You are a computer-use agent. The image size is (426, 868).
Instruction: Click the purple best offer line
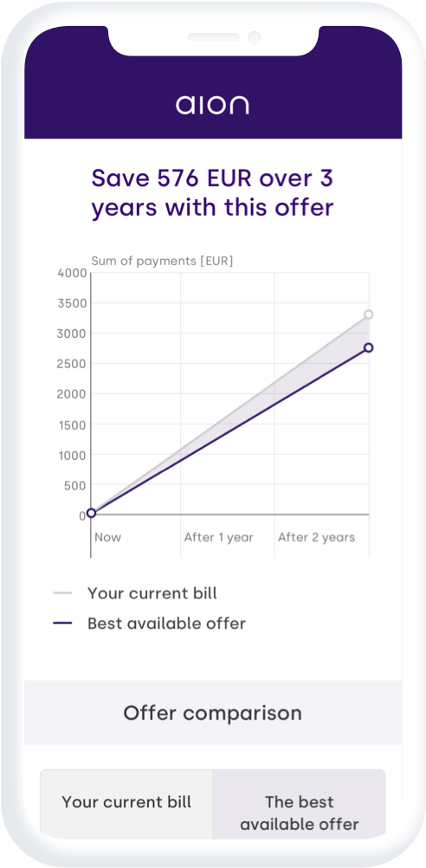click(x=229, y=431)
